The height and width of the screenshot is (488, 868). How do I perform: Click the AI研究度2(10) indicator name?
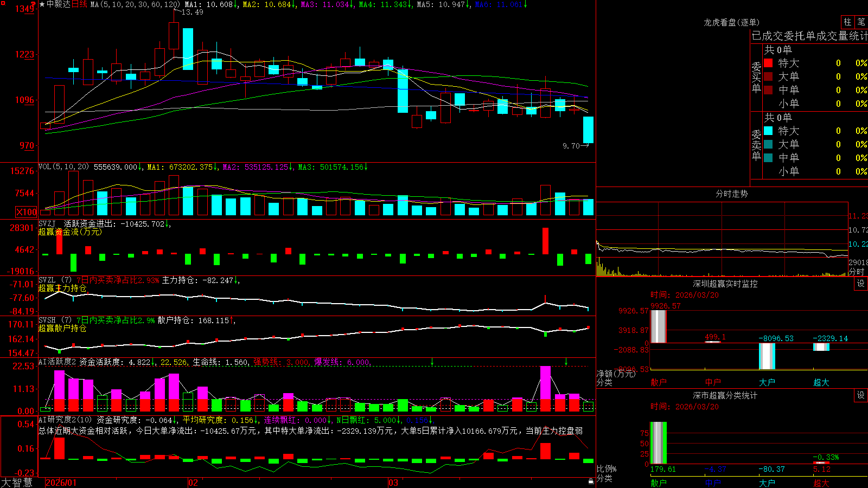(66, 420)
